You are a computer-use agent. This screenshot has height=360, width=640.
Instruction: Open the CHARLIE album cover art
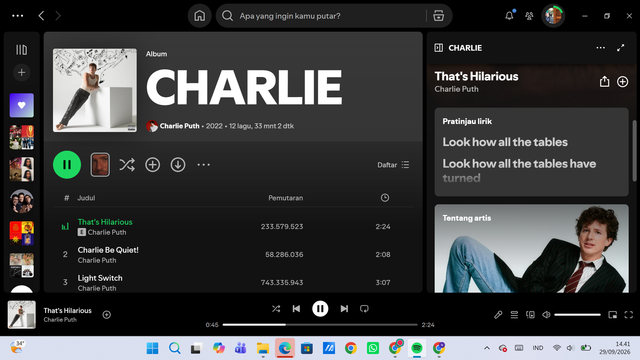click(95, 90)
